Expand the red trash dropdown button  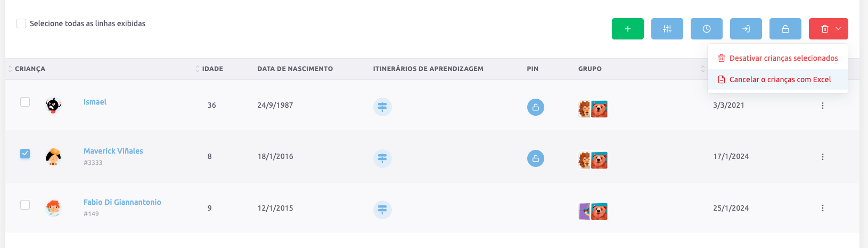click(x=828, y=29)
